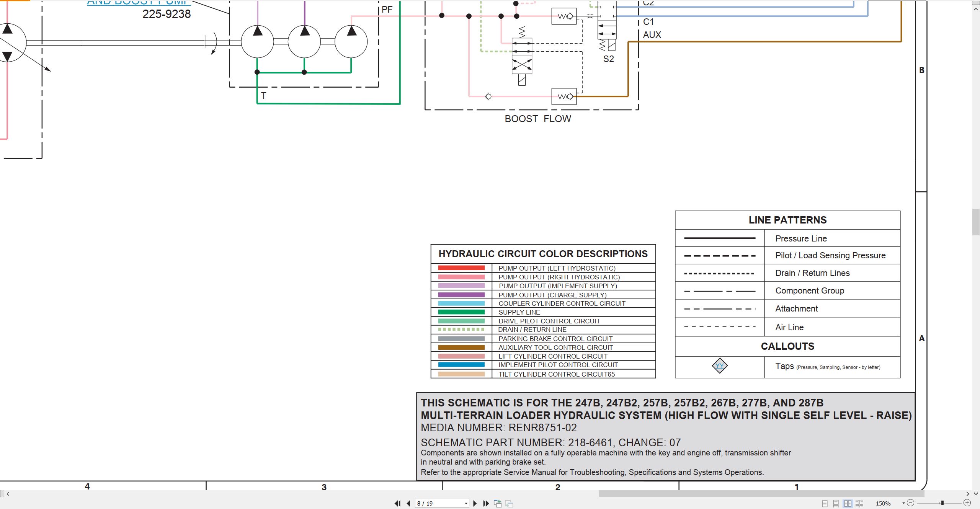Switch to single page view
Viewport: 980px width, 509px height.
825,504
